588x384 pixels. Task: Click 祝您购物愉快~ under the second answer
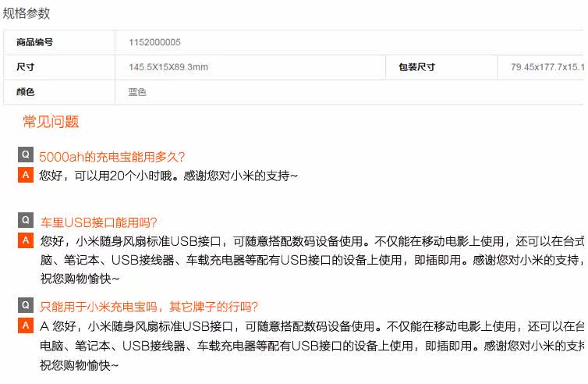coord(80,279)
